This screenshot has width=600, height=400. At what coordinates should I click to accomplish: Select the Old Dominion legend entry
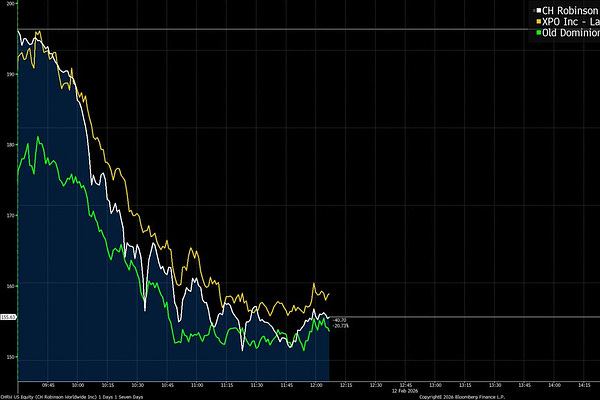(x=567, y=33)
